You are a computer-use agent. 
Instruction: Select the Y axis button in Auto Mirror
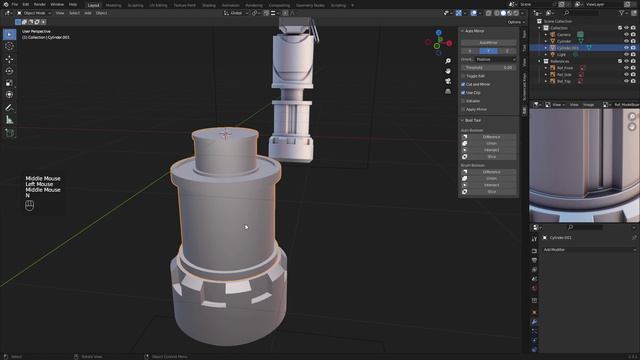489,51
